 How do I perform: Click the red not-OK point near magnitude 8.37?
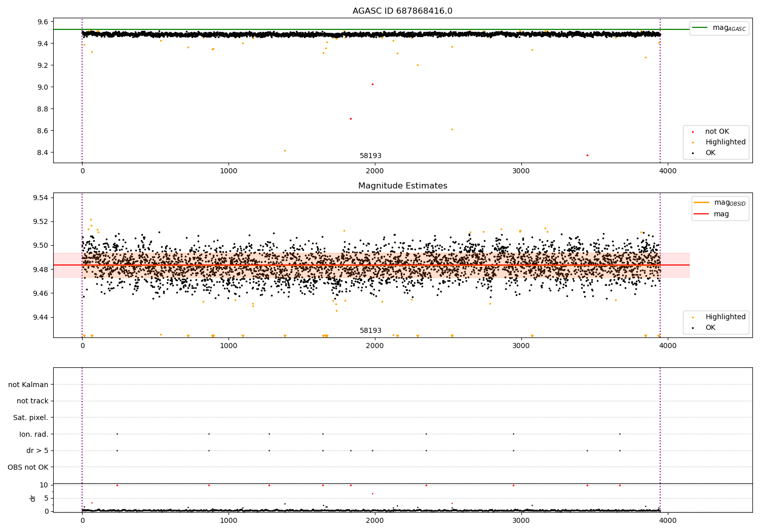pyautogui.click(x=587, y=155)
